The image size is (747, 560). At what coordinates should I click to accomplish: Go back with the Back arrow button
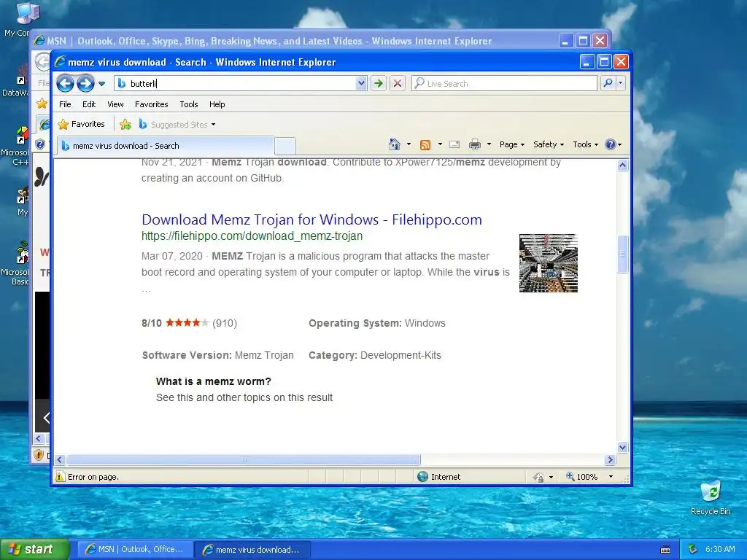point(65,83)
